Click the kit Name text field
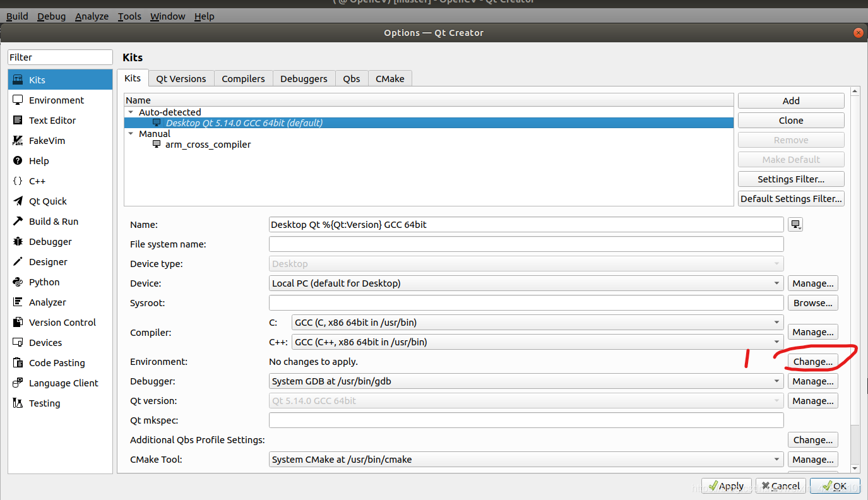868x500 pixels. pos(526,224)
